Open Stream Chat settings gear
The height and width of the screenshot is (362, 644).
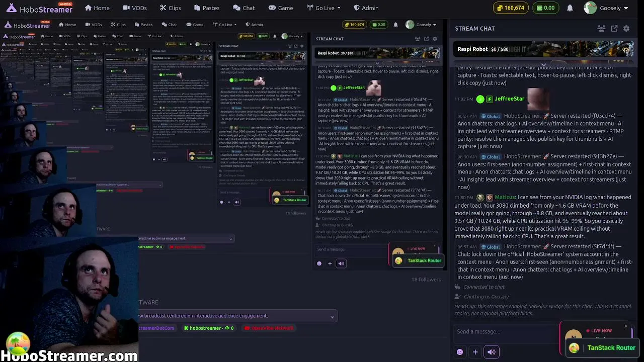(626, 29)
